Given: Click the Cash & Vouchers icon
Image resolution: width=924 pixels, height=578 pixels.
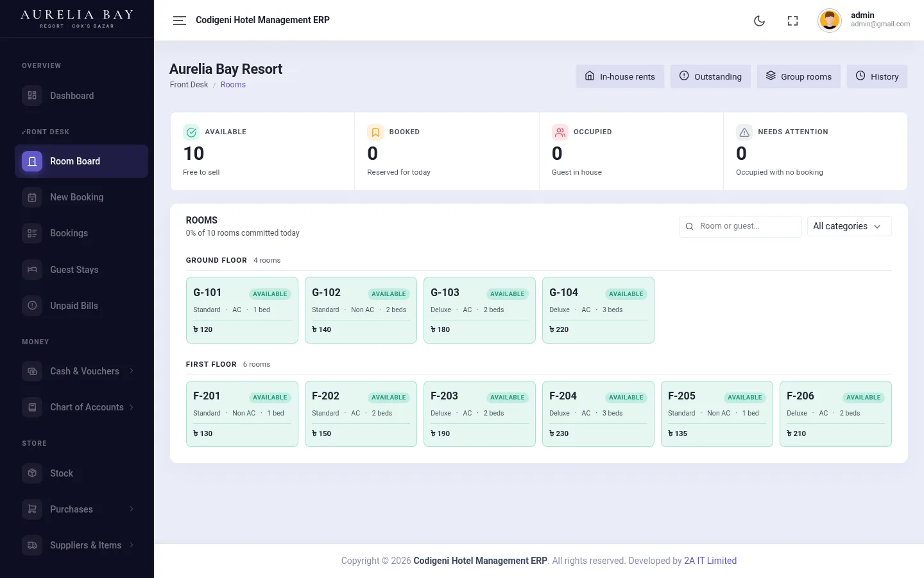Looking at the screenshot, I should (x=32, y=371).
